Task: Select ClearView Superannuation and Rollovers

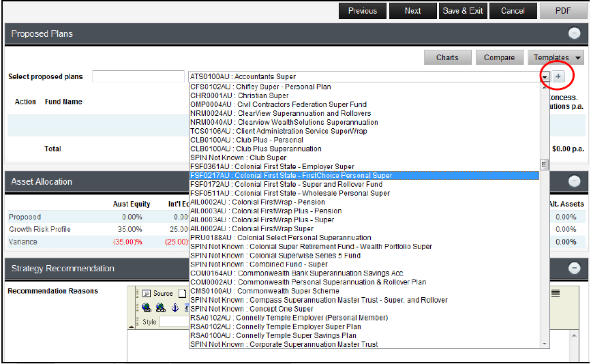Action: 364,113
